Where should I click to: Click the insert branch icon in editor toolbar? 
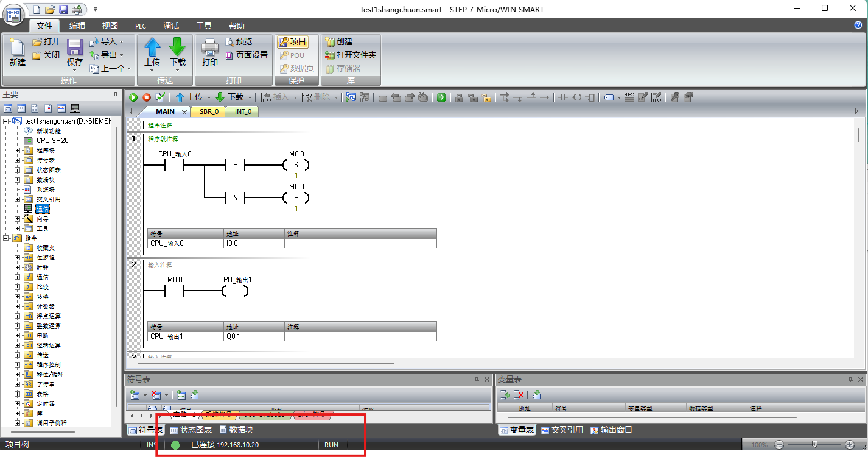pyautogui.click(x=505, y=97)
